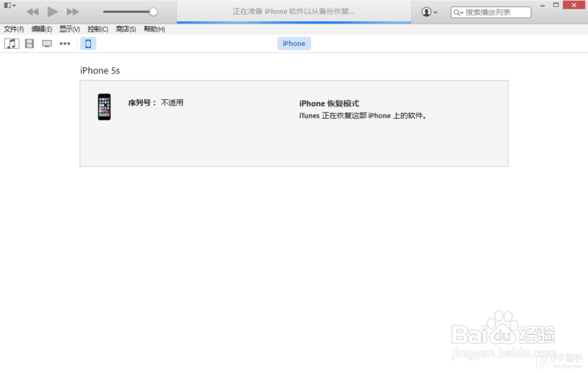This screenshot has height=373, width=588.
Task: Click the Previous track rewind button
Action: tap(32, 12)
